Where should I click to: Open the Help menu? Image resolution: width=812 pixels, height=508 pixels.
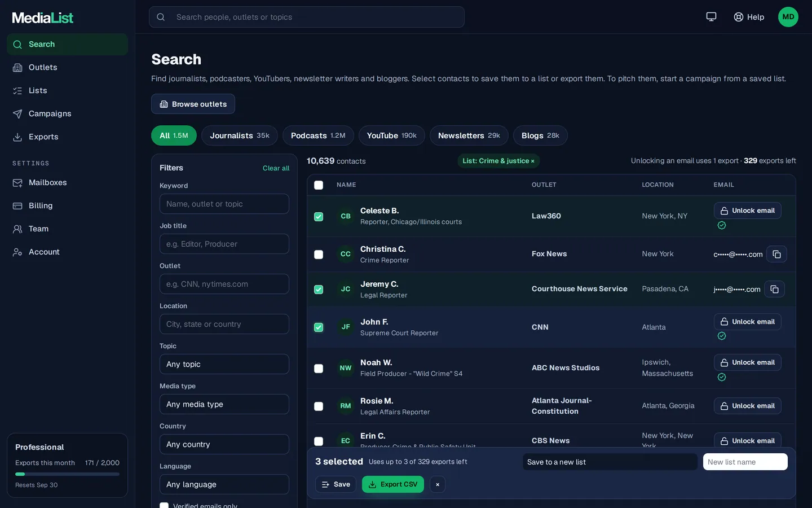click(749, 17)
